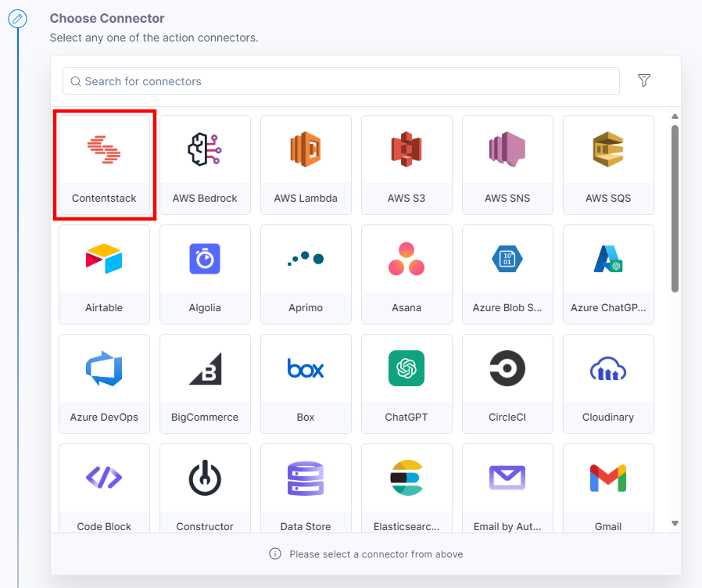Pick the Asana connector

click(407, 274)
